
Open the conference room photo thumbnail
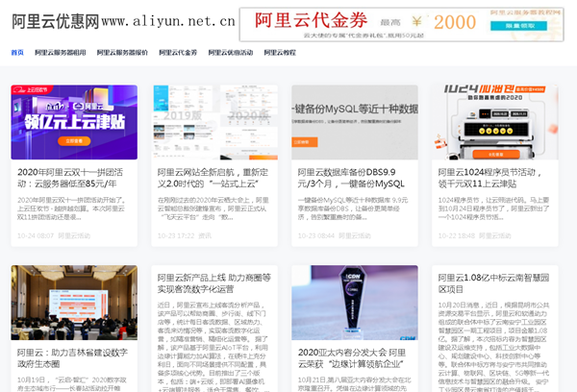[x=74, y=302]
